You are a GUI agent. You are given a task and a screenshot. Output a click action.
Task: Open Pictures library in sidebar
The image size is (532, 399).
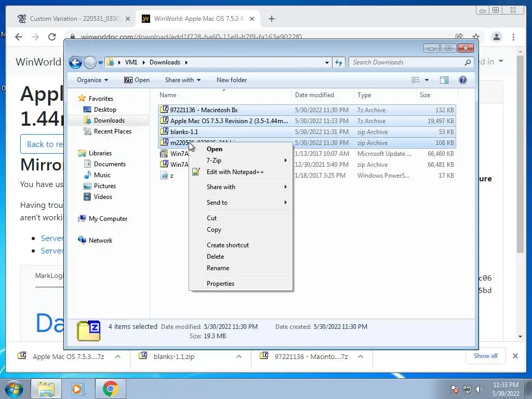(105, 186)
